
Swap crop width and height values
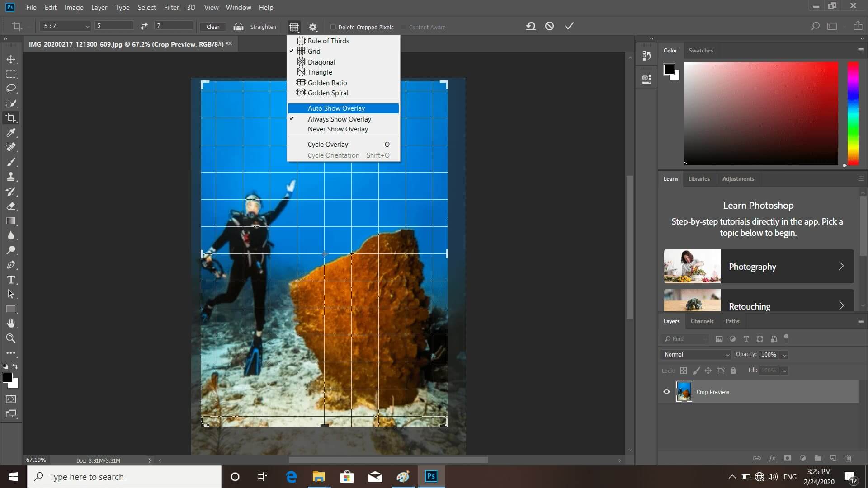tap(144, 26)
